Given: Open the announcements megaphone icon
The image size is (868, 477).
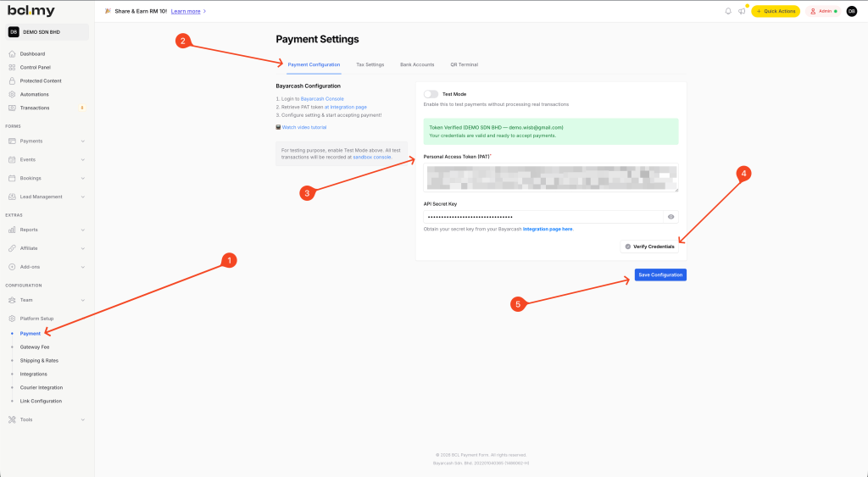Looking at the screenshot, I should (742, 11).
